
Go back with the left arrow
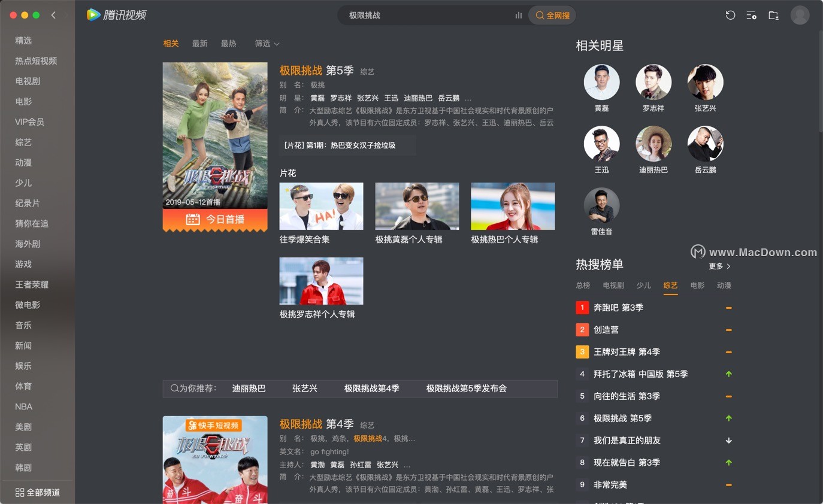pos(53,15)
